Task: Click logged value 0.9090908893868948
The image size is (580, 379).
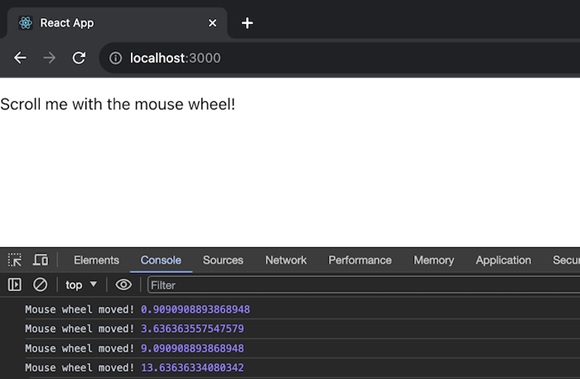Action: (195, 309)
